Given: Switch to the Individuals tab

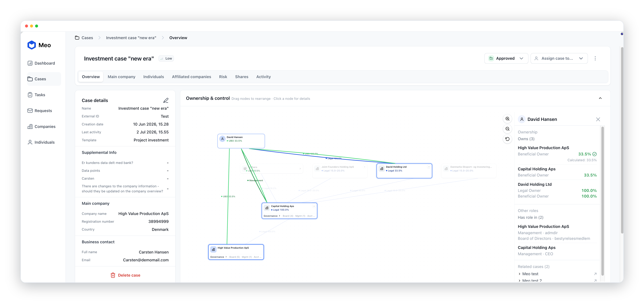Looking at the screenshot, I should 154,77.
